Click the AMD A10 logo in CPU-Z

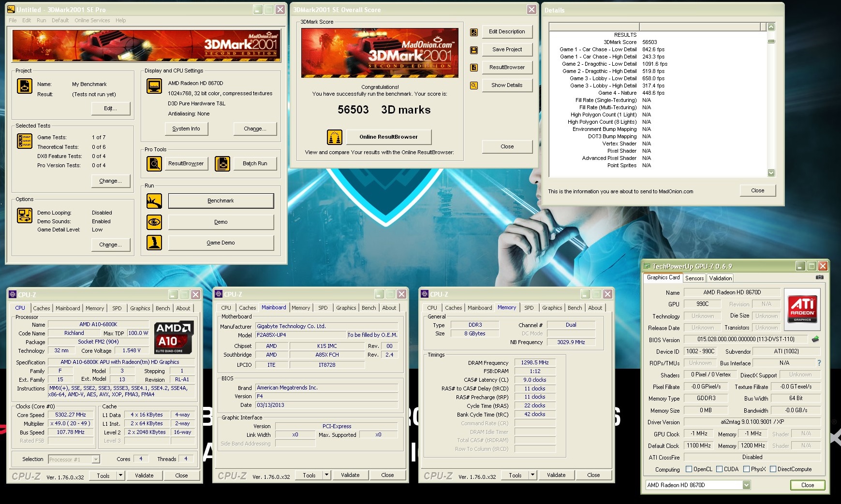pos(175,337)
